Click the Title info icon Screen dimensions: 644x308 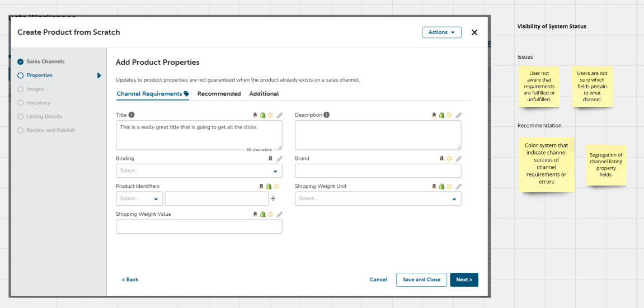(131, 115)
